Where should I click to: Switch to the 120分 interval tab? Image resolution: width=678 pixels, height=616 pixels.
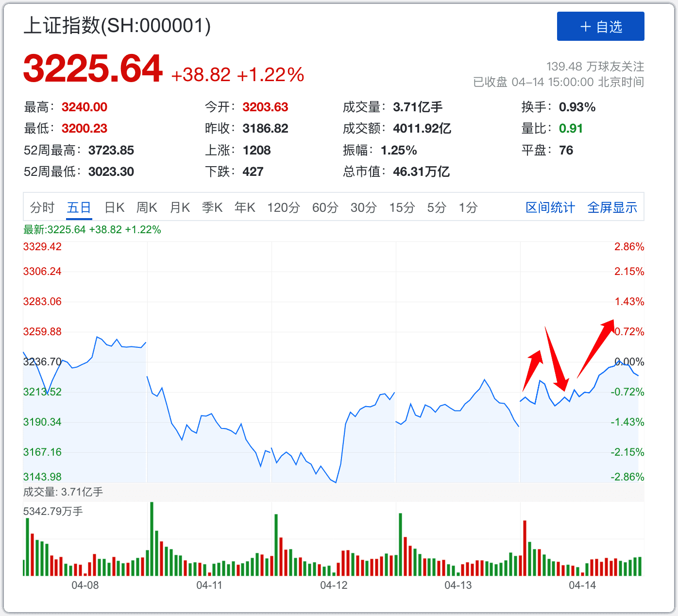[284, 208]
